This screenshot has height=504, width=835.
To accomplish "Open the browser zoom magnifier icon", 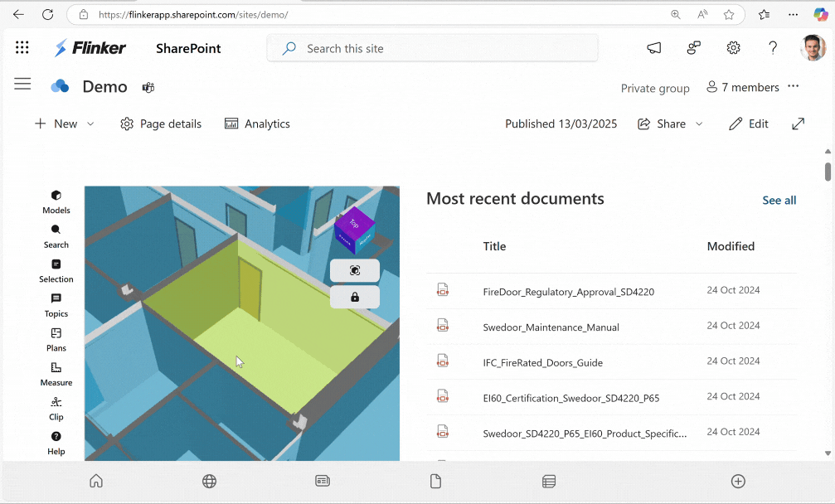I will 675,14.
